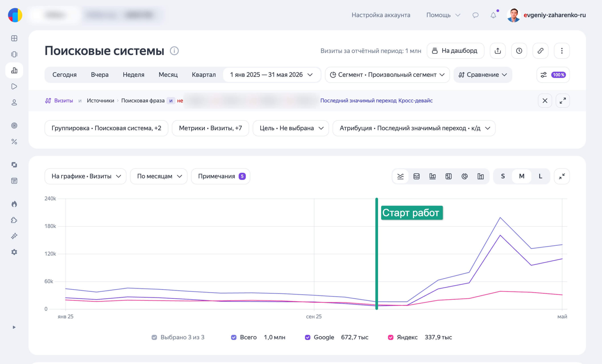Viewport: 602px width, 364px height.
Task: Switch to the stacked area chart icon
Action: [x=416, y=176]
